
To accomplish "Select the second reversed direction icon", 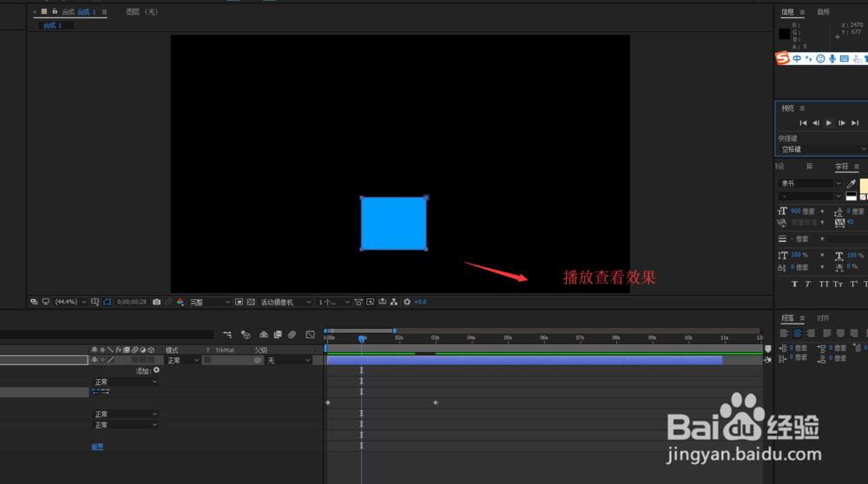I will click(x=105, y=392).
